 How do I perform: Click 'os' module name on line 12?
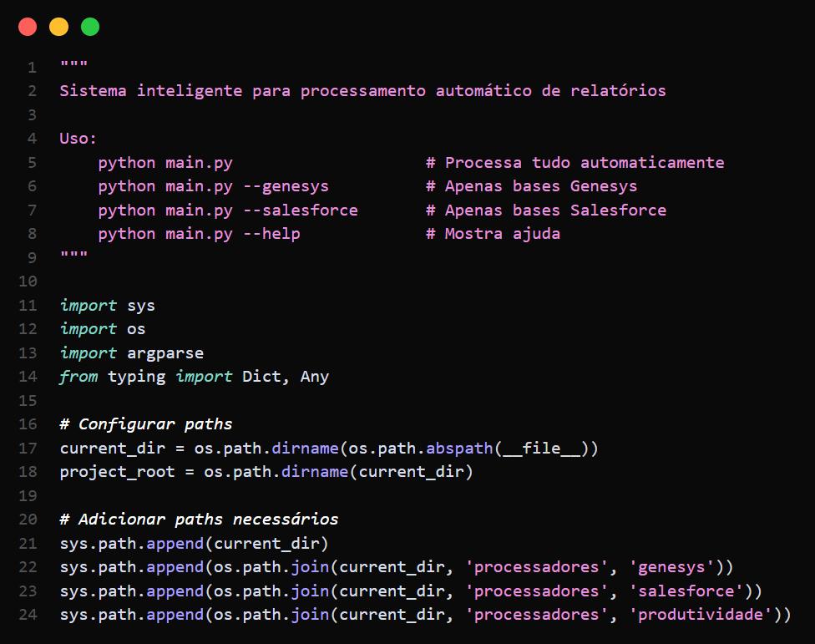click(136, 330)
